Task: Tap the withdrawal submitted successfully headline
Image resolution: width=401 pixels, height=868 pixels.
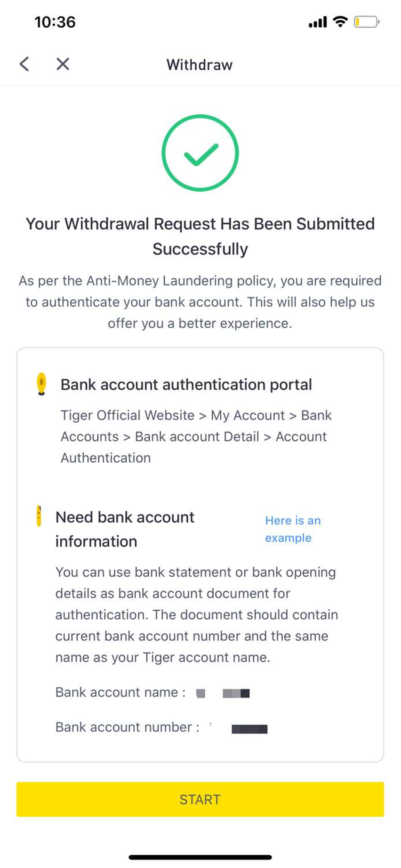Action: coord(200,236)
